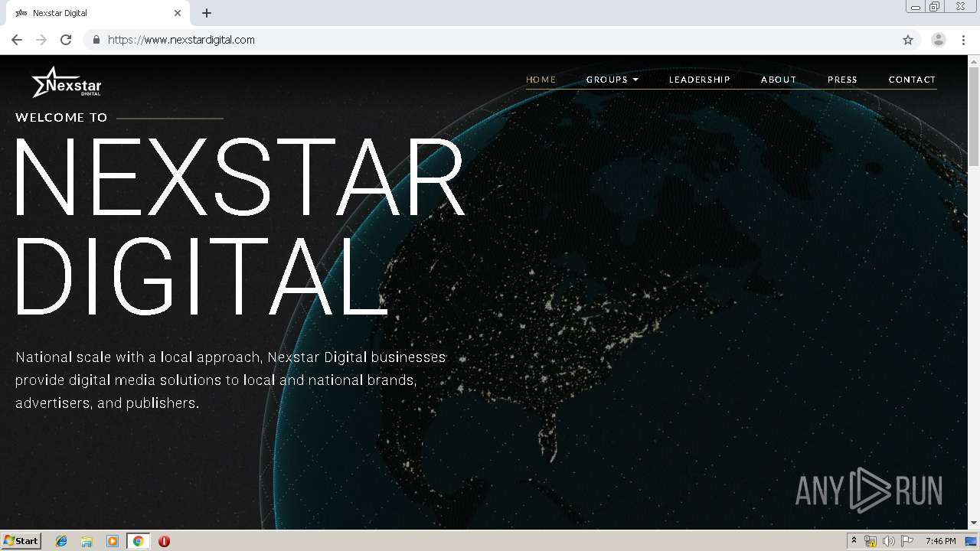
Task: Open the PRESS nav link
Action: 842,80
